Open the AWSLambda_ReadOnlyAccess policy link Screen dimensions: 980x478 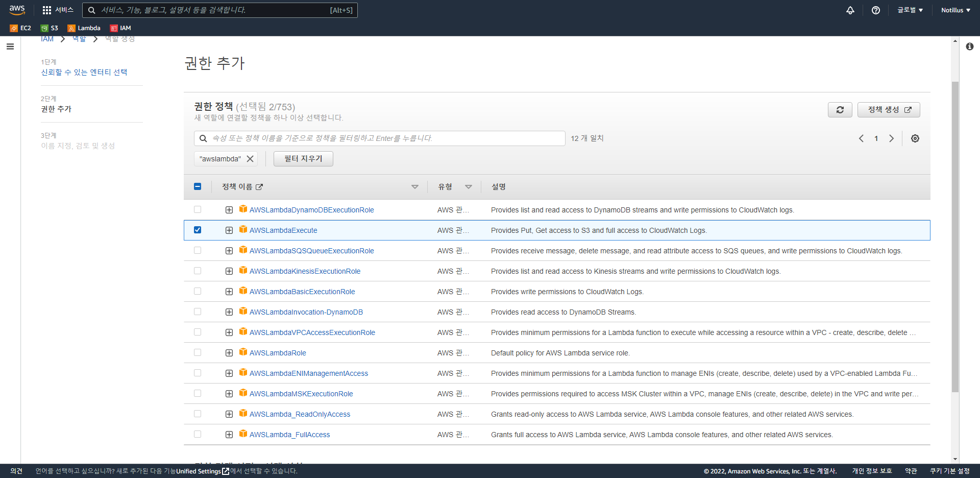300,414
